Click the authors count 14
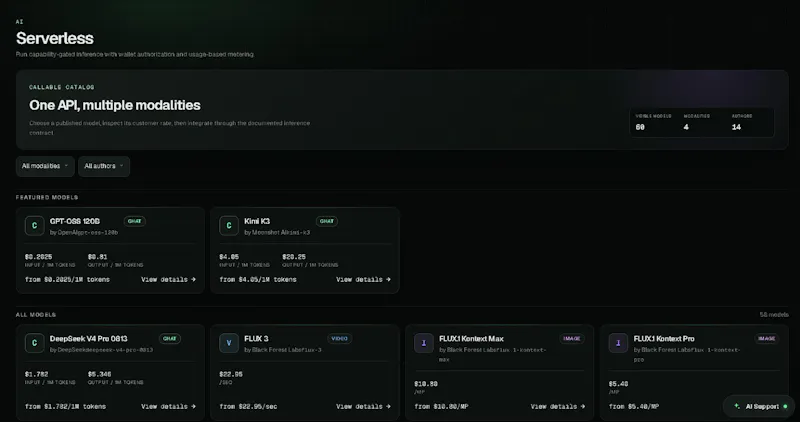 click(736, 127)
